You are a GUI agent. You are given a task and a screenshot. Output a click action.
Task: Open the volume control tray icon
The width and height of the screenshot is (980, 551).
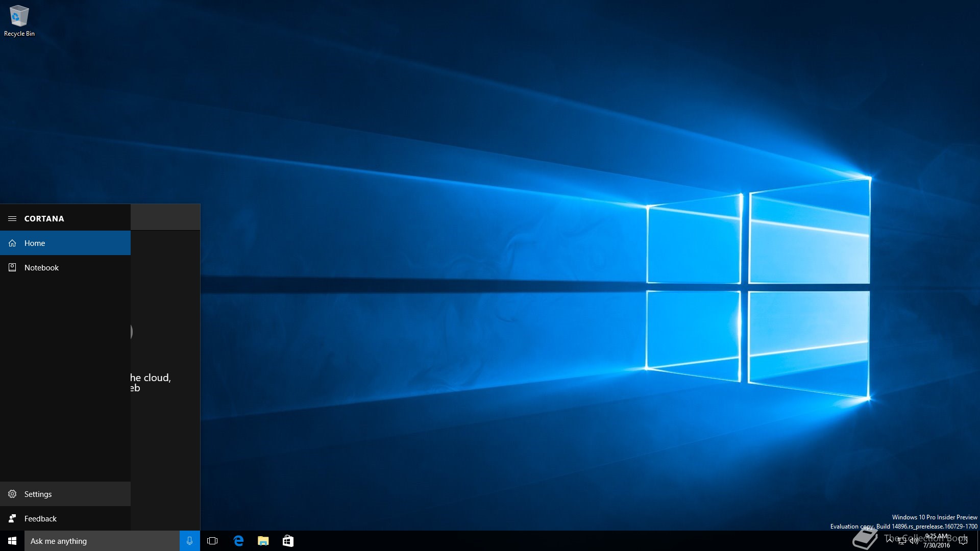(x=914, y=541)
